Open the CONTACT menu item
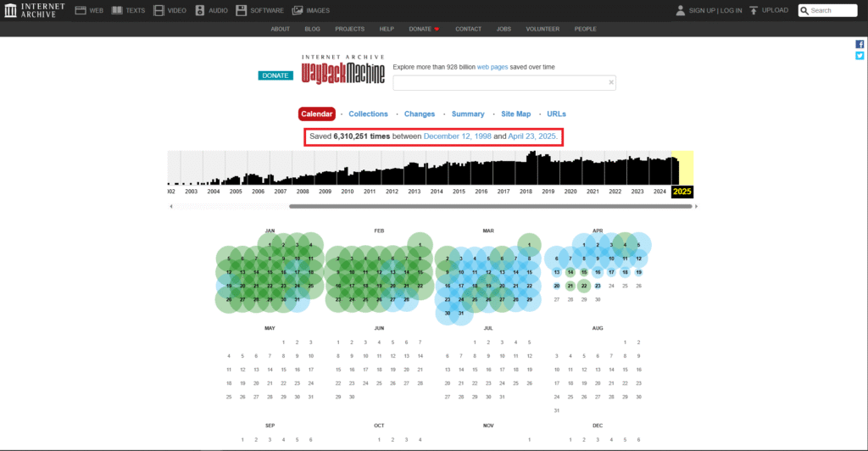Screen dimensions: 868x451 click(468, 29)
